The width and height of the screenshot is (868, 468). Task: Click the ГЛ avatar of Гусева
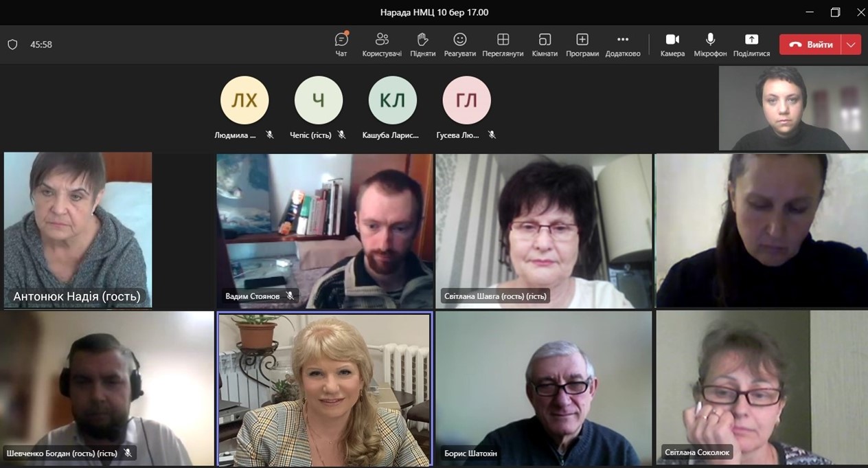pos(467,100)
